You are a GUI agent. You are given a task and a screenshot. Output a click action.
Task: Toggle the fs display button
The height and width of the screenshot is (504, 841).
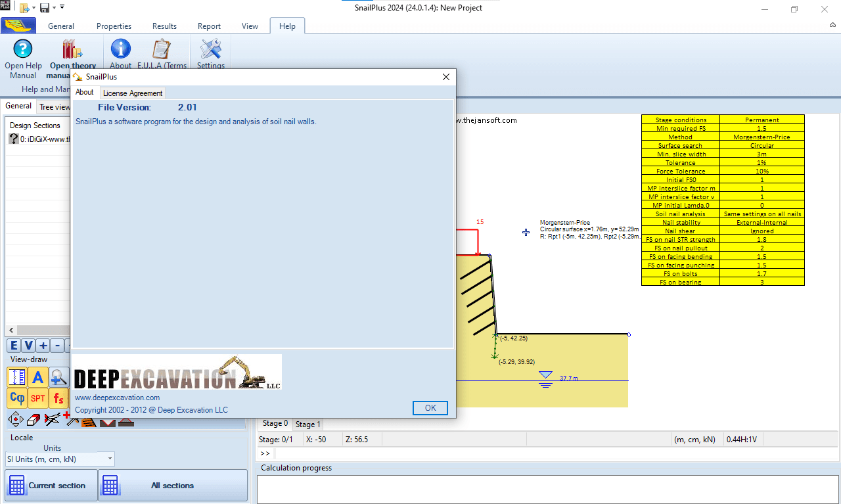click(x=59, y=398)
